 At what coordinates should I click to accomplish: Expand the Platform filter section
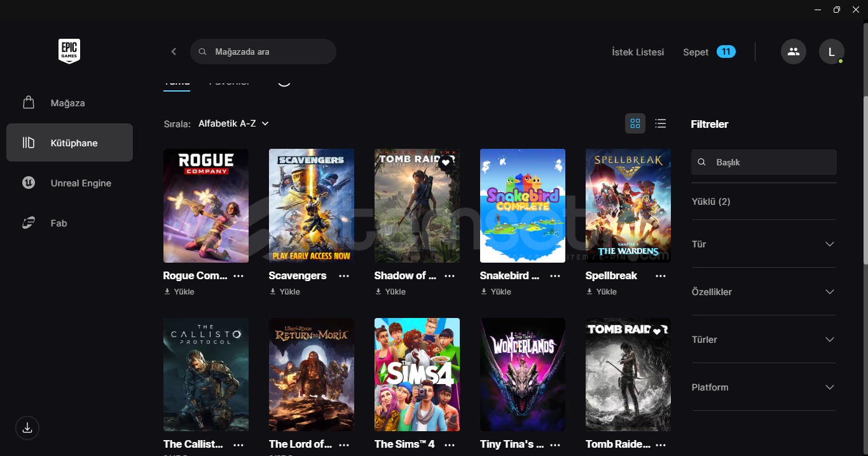(763, 387)
